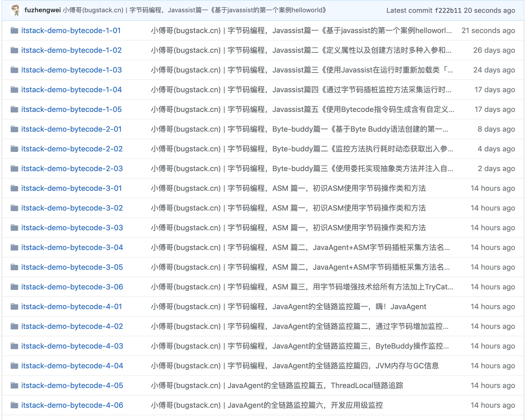Viewport: 527px width, 420px height.
Task: Click folder icon beside itstack-demo-bytecode-3-02
Action: click(x=14, y=208)
